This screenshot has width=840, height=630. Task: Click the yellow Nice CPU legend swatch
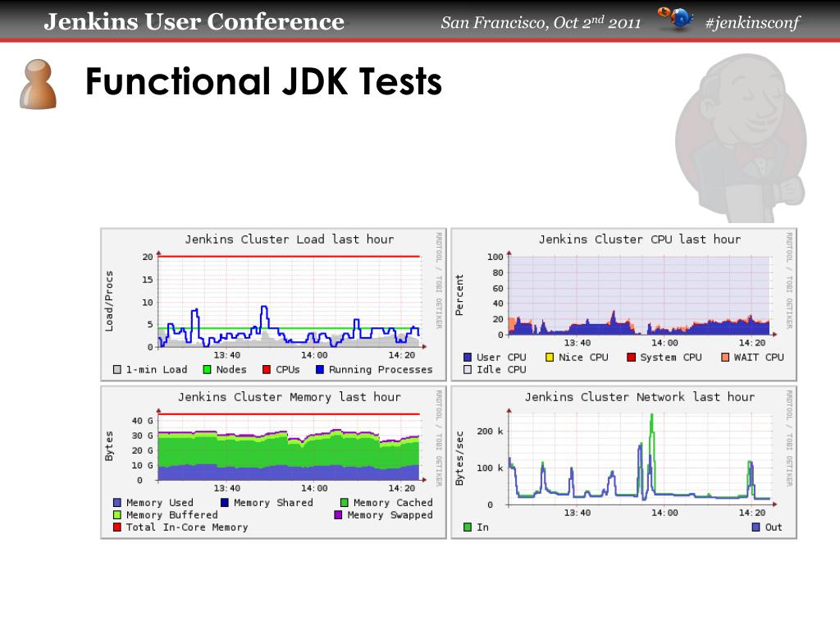tap(550, 358)
